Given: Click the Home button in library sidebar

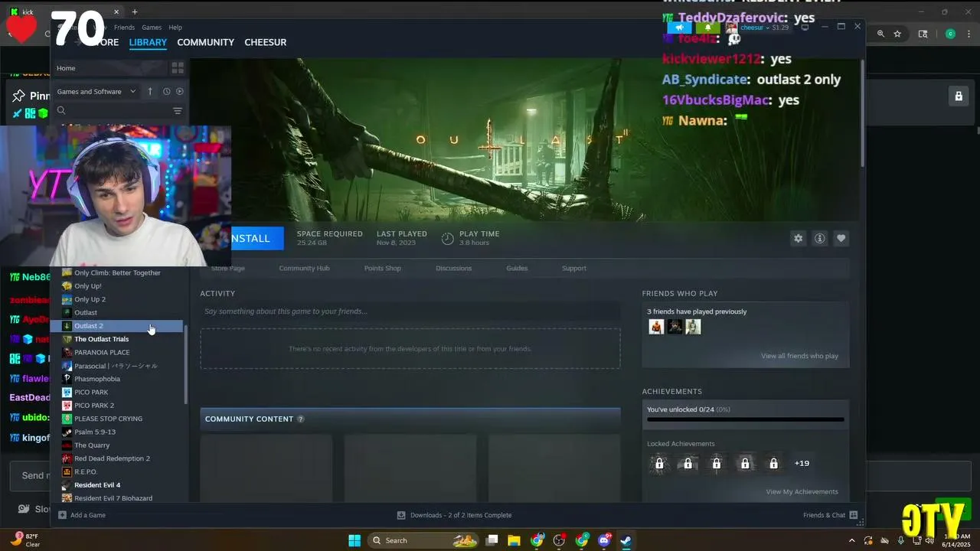Looking at the screenshot, I should (x=109, y=68).
